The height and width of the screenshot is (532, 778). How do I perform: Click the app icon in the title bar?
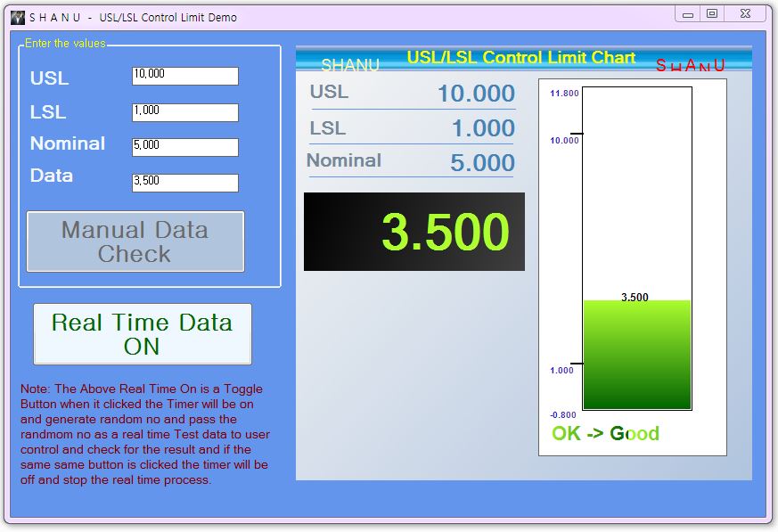coord(17,17)
